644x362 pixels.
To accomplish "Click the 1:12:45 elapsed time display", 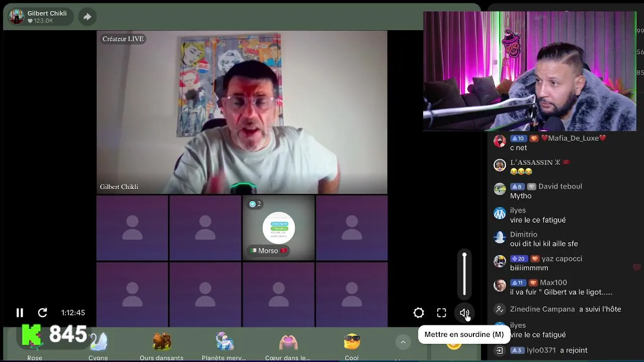I will [x=73, y=313].
